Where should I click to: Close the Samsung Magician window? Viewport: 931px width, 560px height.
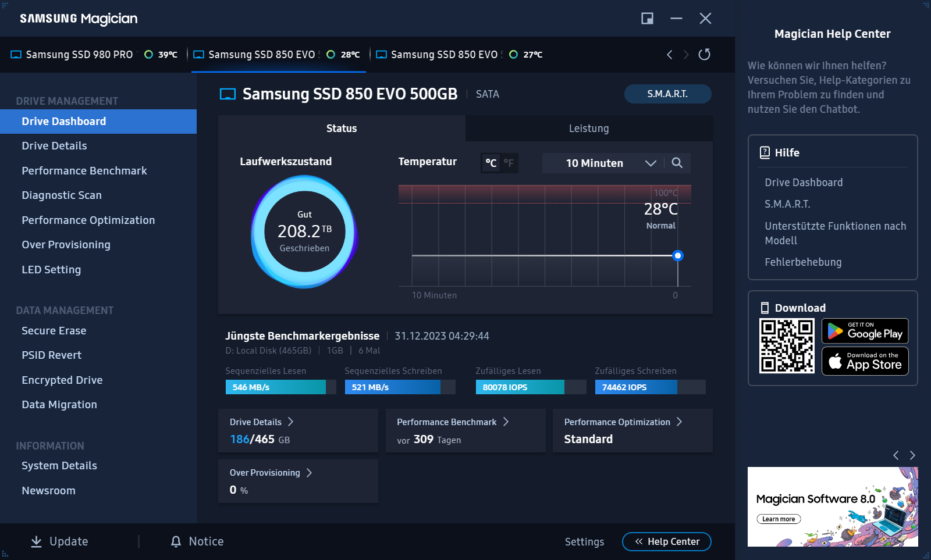tap(705, 19)
